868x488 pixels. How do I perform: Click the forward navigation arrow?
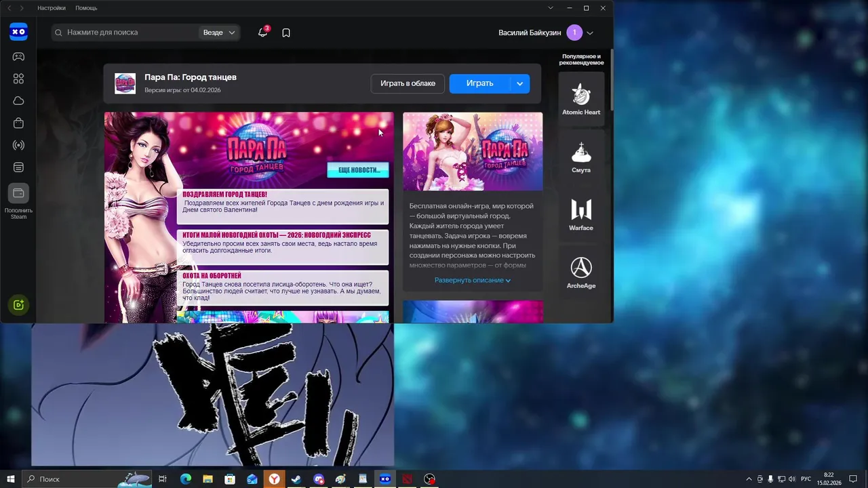(x=22, y=8)
